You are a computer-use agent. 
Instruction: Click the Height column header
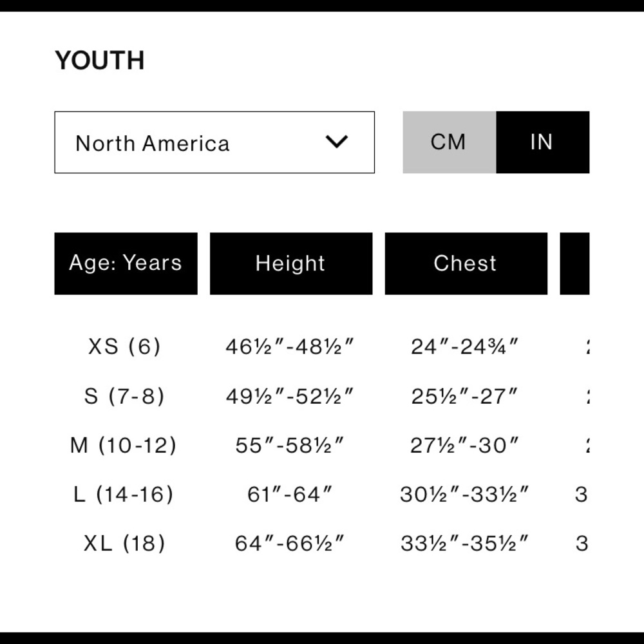click(x=290, y=263)
